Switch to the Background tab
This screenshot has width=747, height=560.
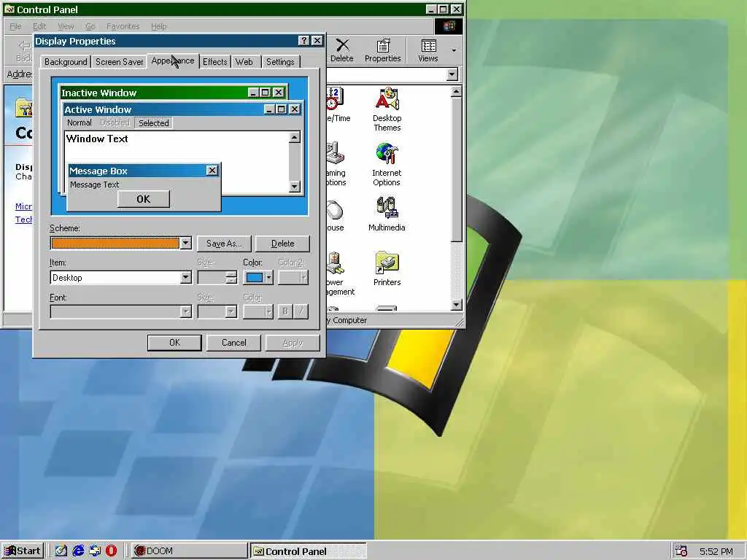[x=66, y=62]
